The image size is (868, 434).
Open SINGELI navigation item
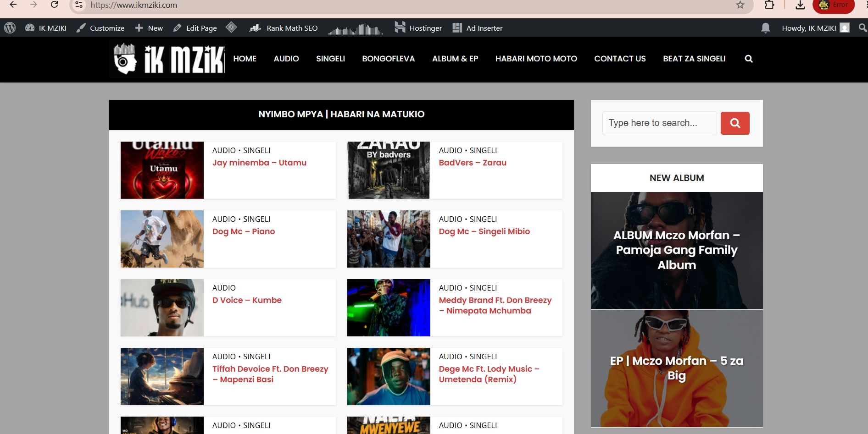(x=330, y=59)
